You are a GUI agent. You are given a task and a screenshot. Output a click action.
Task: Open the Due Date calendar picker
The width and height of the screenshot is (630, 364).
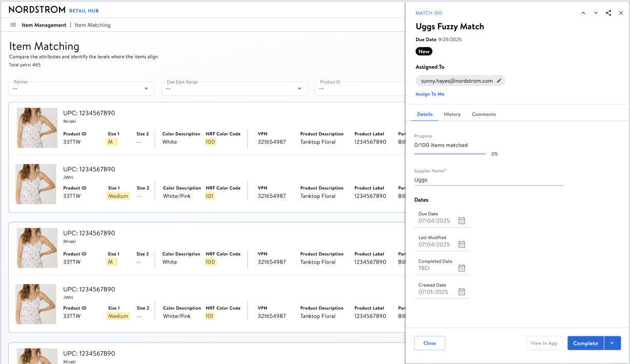(462, 220)
